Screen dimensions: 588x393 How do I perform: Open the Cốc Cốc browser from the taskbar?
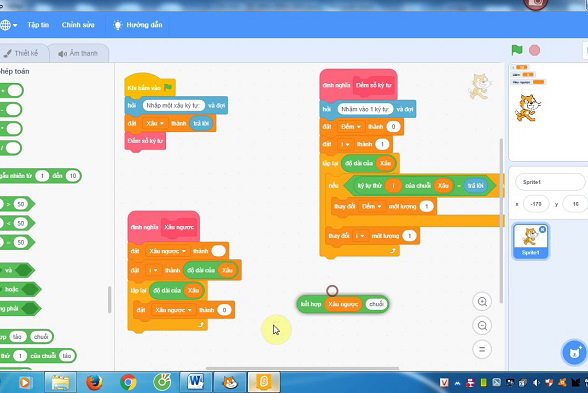[162, 382]
